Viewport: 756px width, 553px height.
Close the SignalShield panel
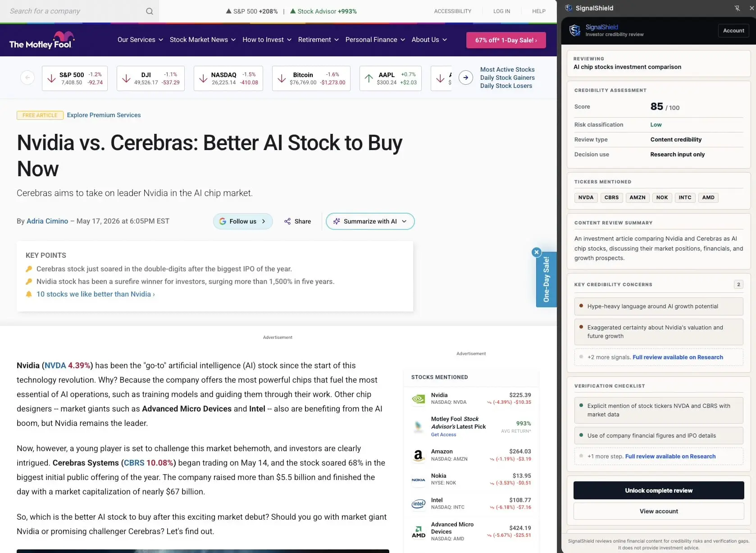coord(751,8)
